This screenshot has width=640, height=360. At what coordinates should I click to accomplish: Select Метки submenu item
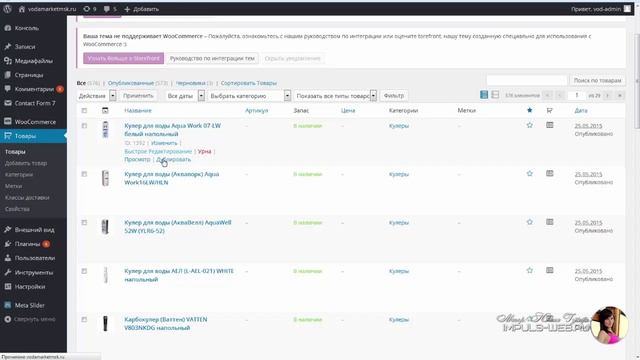(13, 186)
